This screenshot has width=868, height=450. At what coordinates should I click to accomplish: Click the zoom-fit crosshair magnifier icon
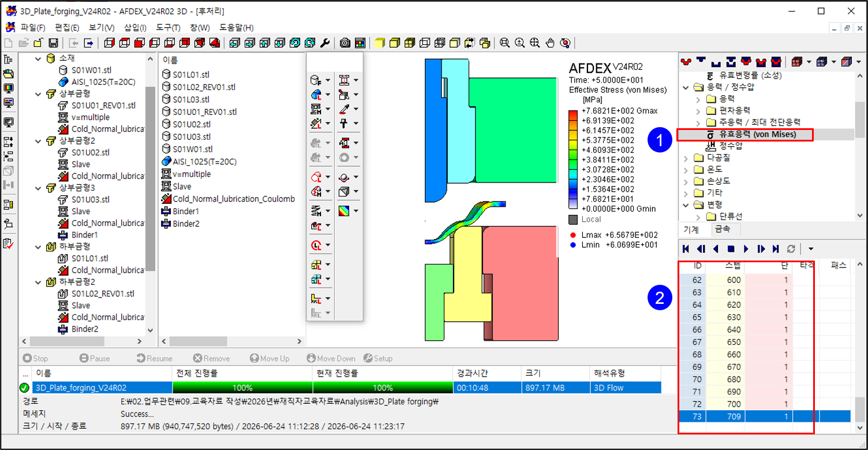[535, 43]
